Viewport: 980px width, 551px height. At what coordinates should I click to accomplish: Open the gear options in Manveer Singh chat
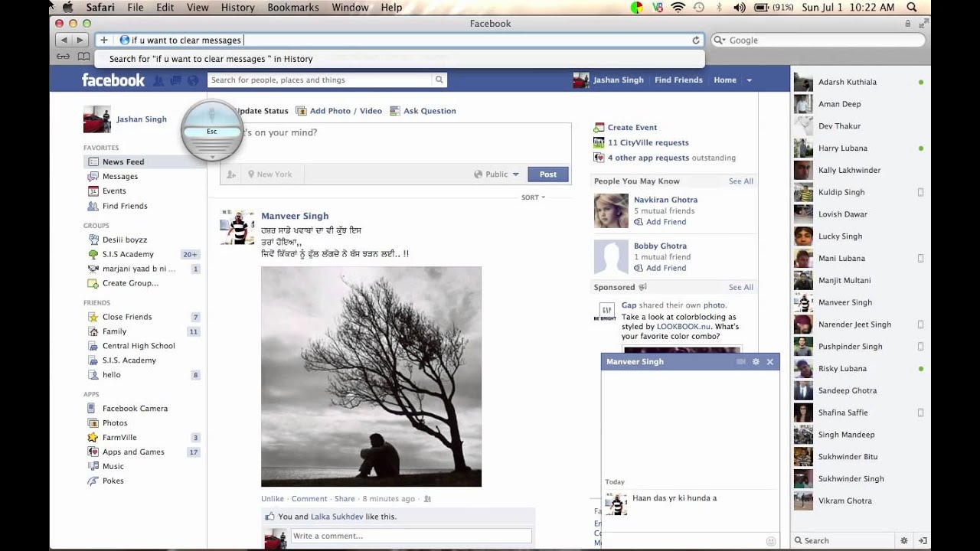(x=756, y=361)
